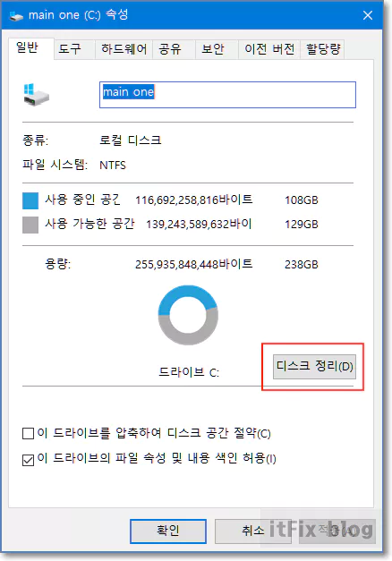Screen dimensions: 392x561
Task: Click the gray free space color swatch
Action: tap(30, 225)
